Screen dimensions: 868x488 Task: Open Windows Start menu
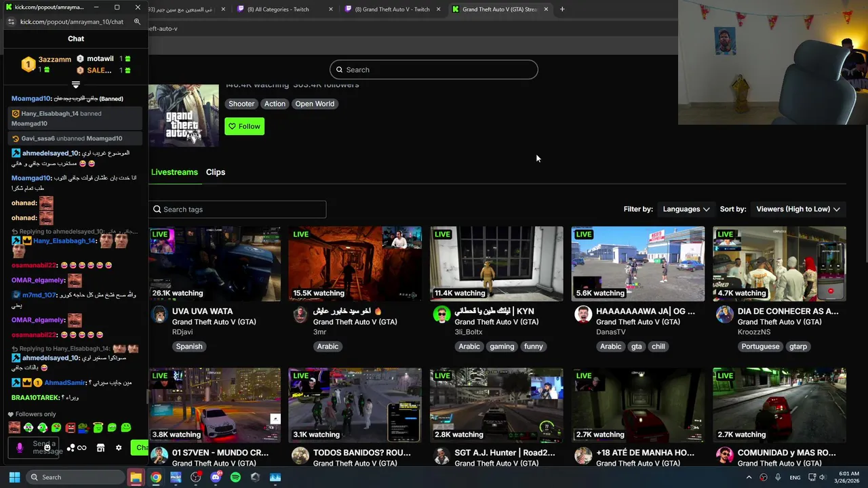coord(14,477)
